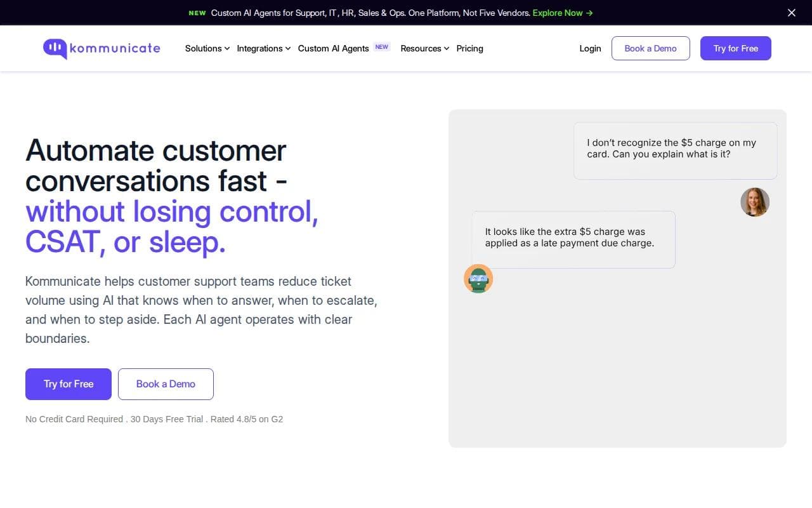The image size is (812, 508).
Task: Click the paragraph starting 'Kommunicate helps customer support'
Action: click(201, 310)
